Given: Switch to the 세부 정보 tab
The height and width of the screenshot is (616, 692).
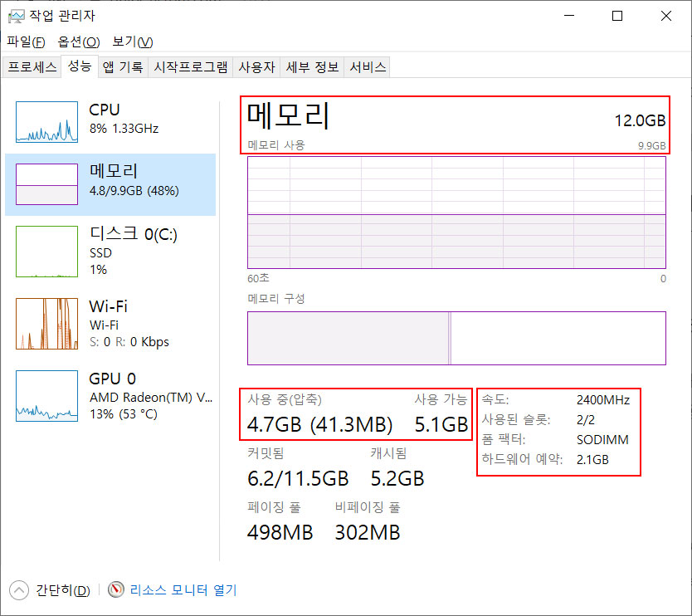Looking at the screenshot, I should pos(312,67).
